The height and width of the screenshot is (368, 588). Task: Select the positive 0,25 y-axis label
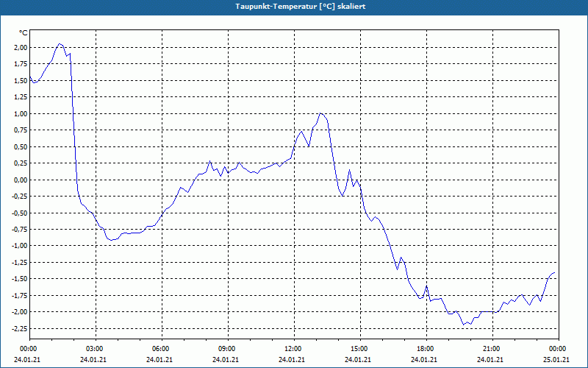point(21,163)
